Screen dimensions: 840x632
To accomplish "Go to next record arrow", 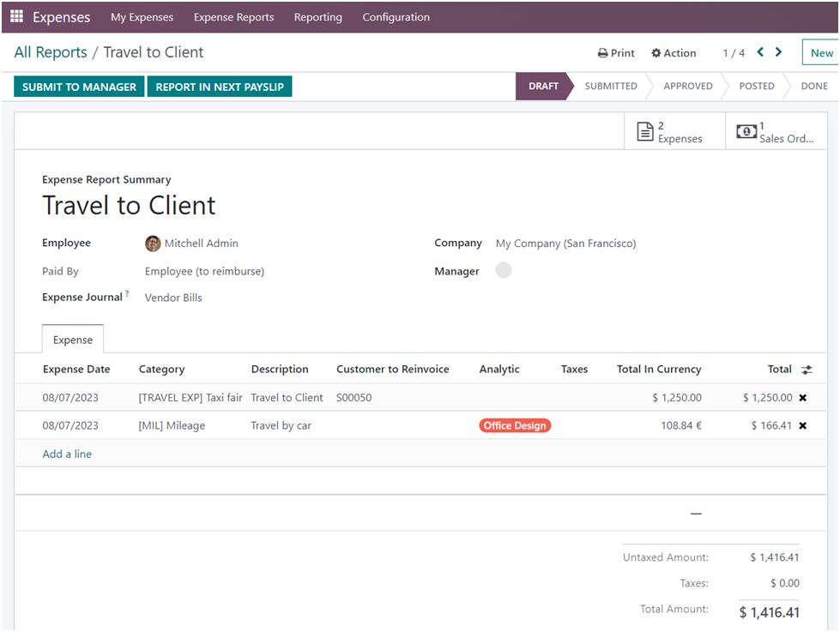I will pos(778,52).
